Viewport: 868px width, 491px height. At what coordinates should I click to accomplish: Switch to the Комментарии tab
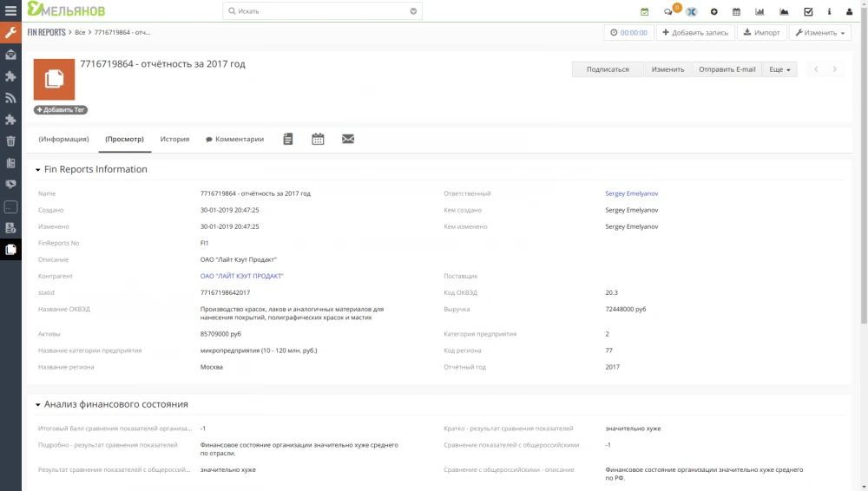(x=234, y=139)
